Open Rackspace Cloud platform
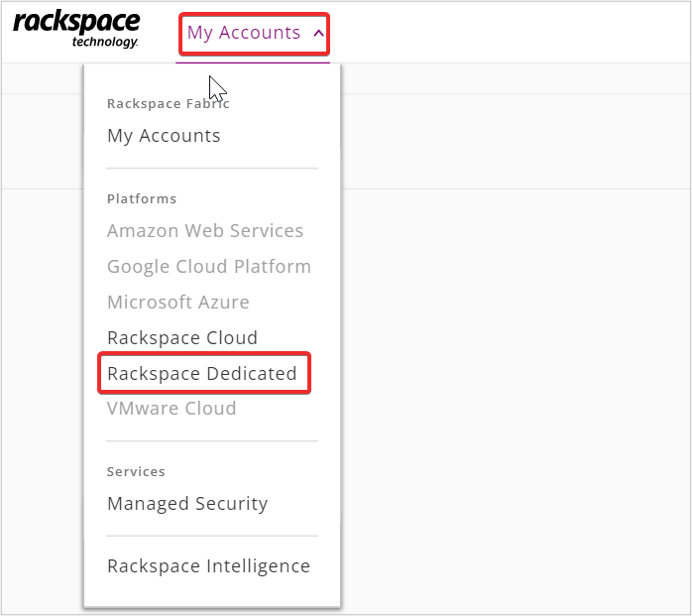The image size is (692, 616). pos(182,338)
